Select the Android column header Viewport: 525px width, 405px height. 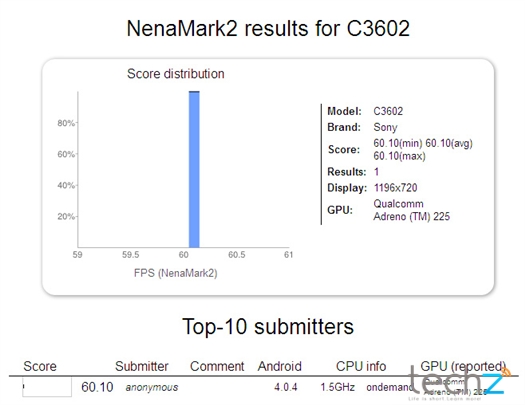pyautogui.click(x=280, y=366)
